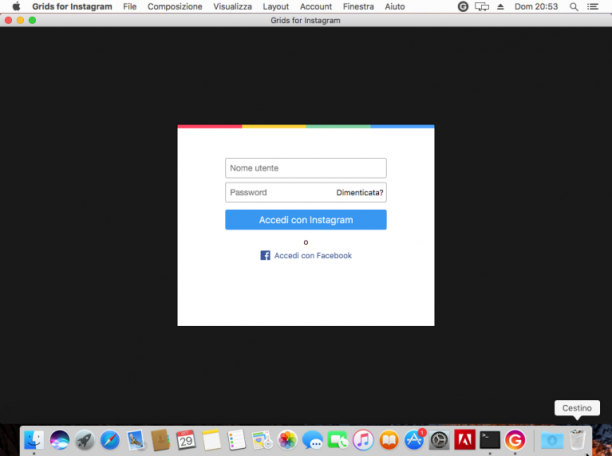Image resolution: width=612 pixels, height=456 pixels.
Task: Click the Accedi con Instagram button
Action: click(x=306, y=220)
